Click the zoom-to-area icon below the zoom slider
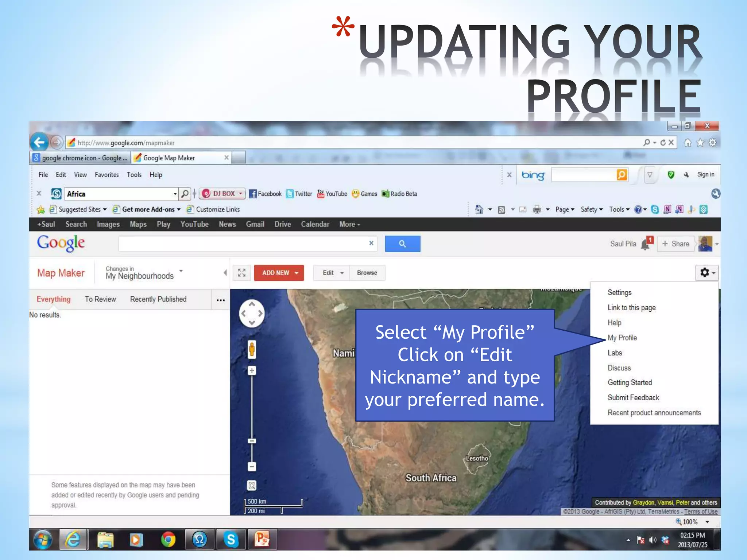The width and height of the screenshot is (747, 560). pos(252,486)
